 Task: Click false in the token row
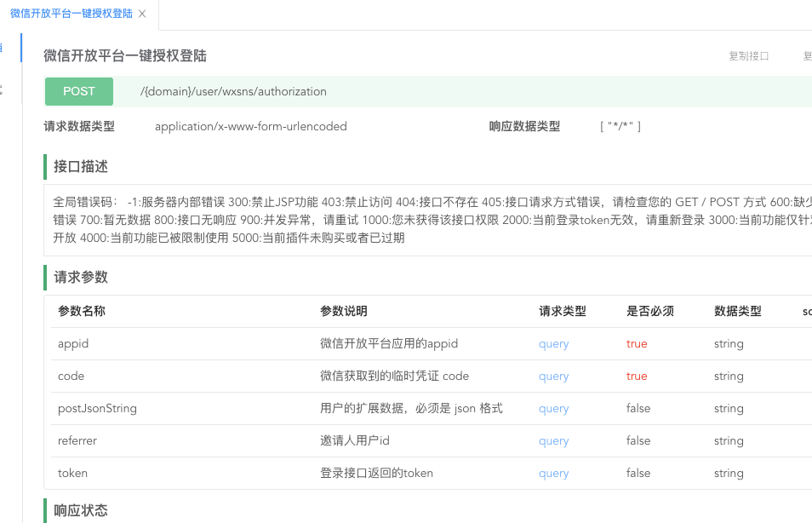[638, 474]
